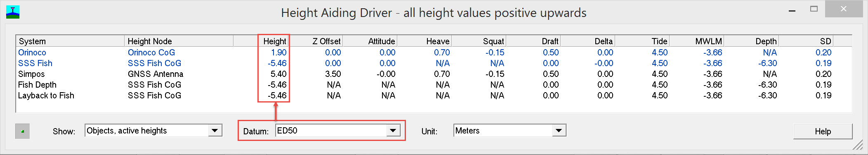Click the Height Node column header
868x155 pixels.
point(179,41)
